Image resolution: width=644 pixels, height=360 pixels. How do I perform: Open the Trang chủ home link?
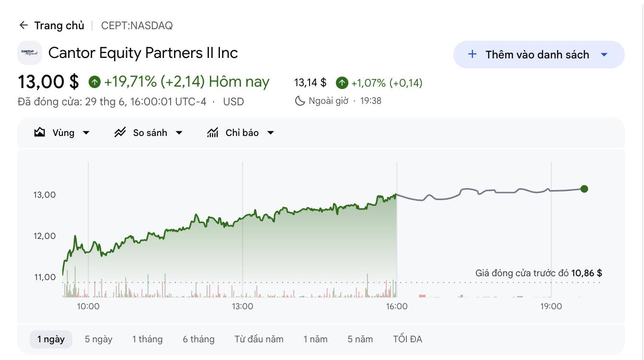59,25
